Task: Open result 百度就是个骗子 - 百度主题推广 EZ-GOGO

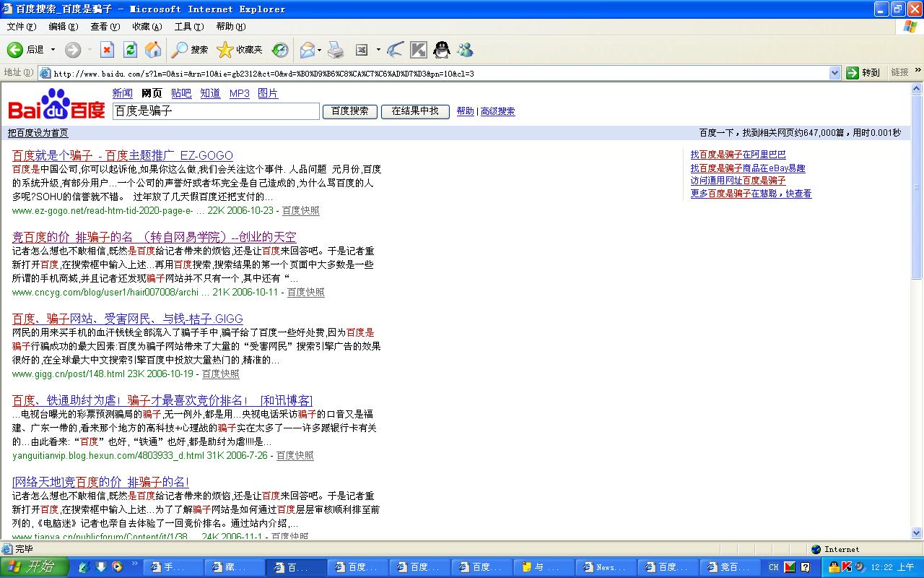Action: pos(123,155)
